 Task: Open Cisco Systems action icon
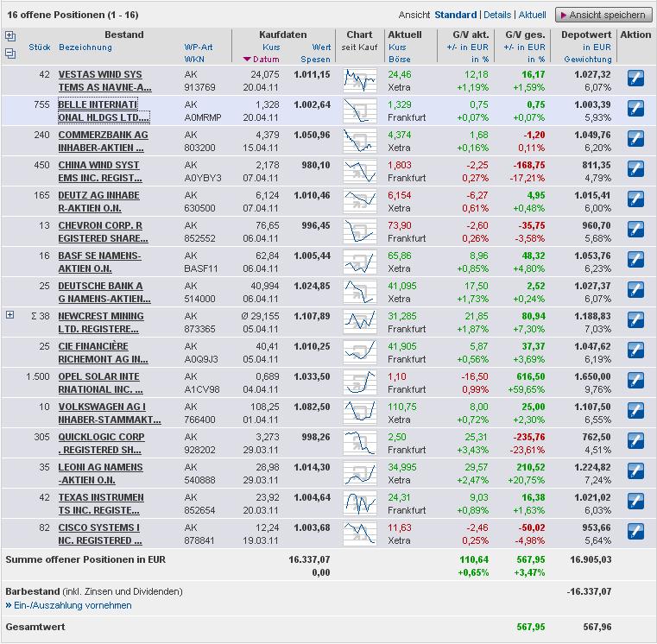(635, 531)
